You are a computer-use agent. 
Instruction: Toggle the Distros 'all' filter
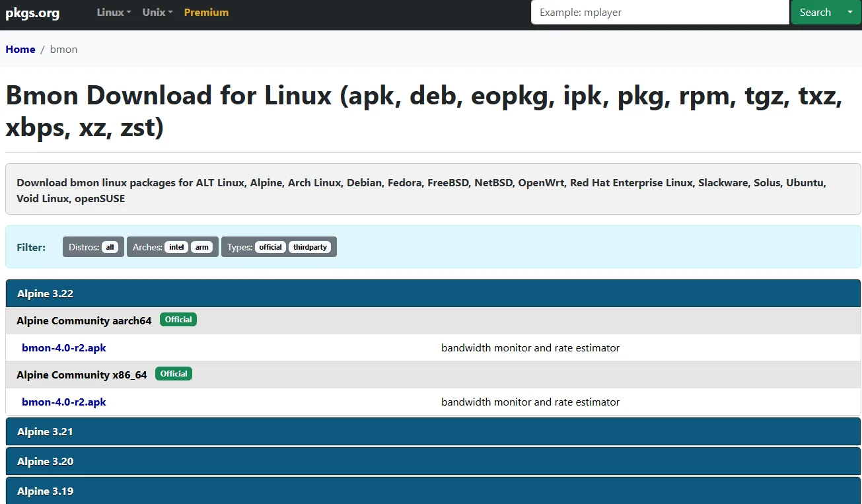pos(110,247)
